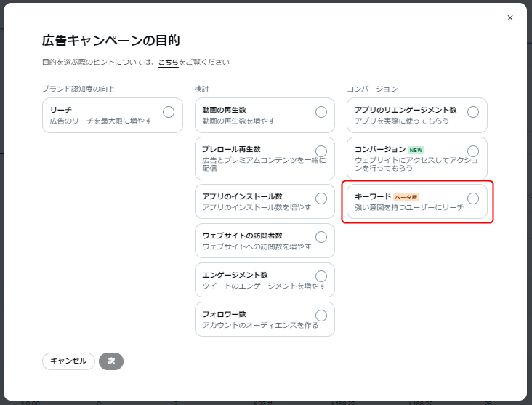Close the campaign objective dialog with X

click(510, 17)
